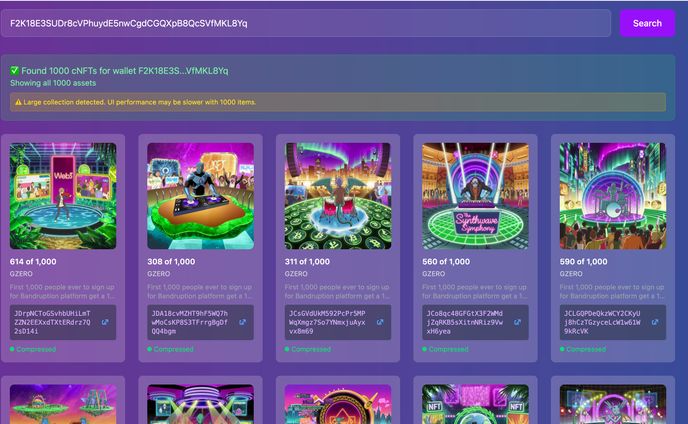Click the Compressed label on 590 of 1,000 card

[x=586, y=349]
